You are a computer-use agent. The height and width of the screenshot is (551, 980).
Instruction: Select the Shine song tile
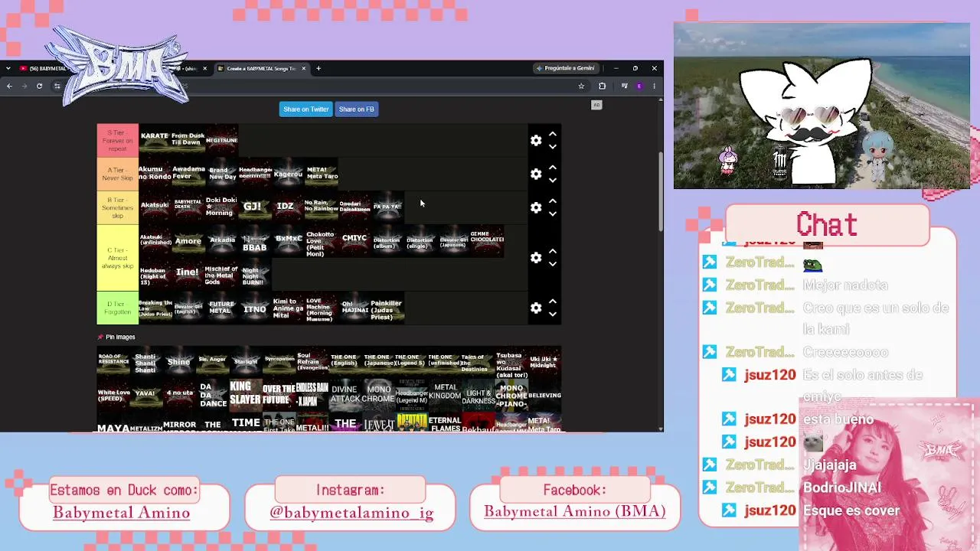tap(179, 362)
